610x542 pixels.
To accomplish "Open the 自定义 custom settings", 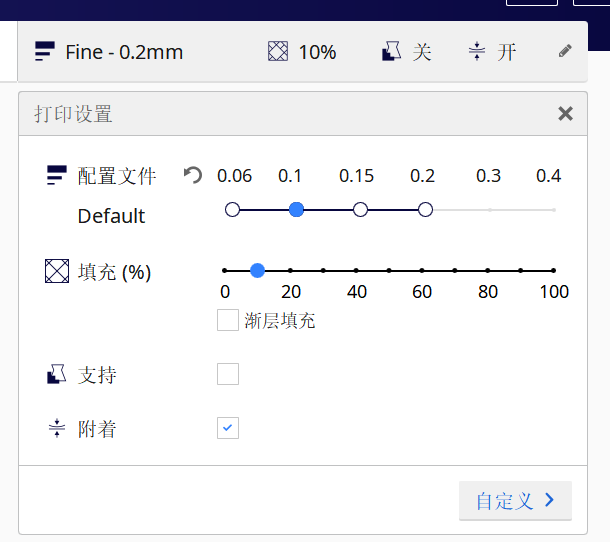I will [515, 500].
